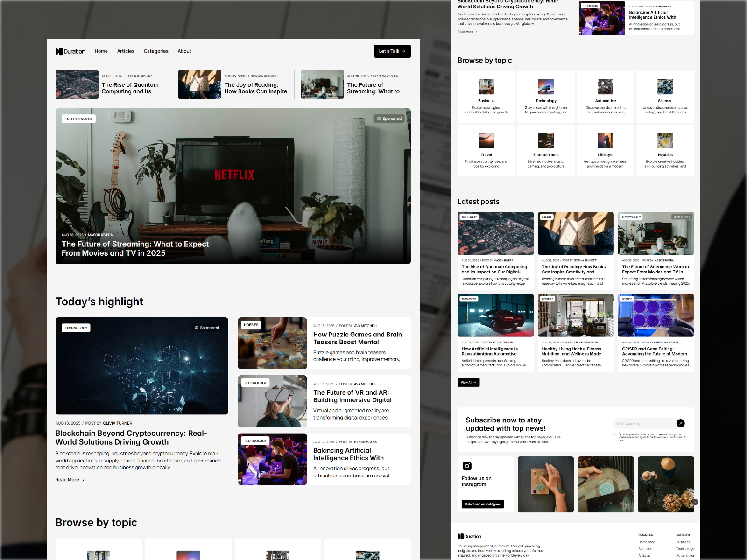The image size is (747, 560).
Task: Check the newsletter consent checkbox
Action: click(614, 435)
